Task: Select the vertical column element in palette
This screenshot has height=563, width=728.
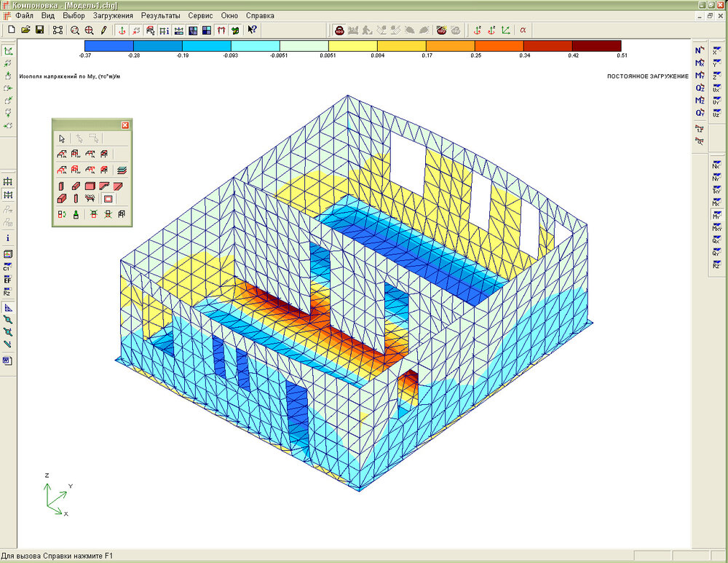Action: (x=61, y=186)
